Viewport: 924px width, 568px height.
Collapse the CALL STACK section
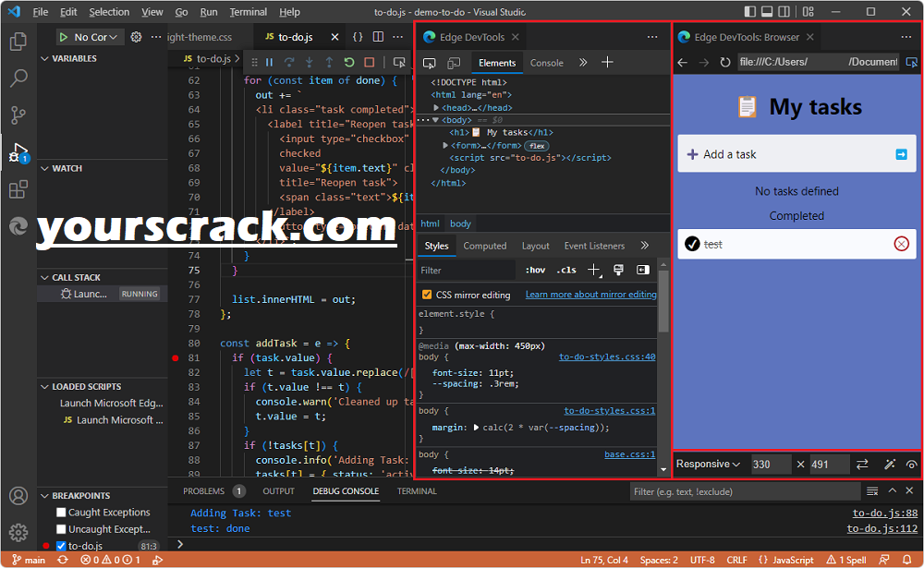tap(44, 277)
